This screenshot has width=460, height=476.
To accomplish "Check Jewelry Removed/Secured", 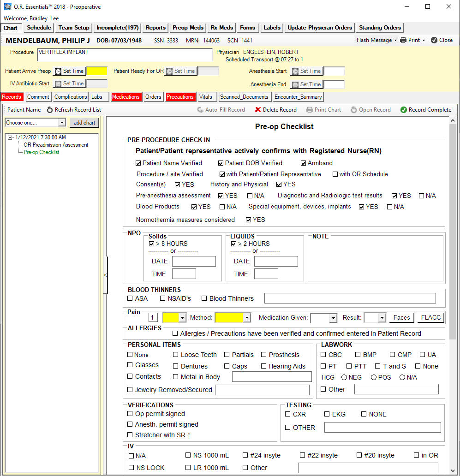I will (130, 389).
